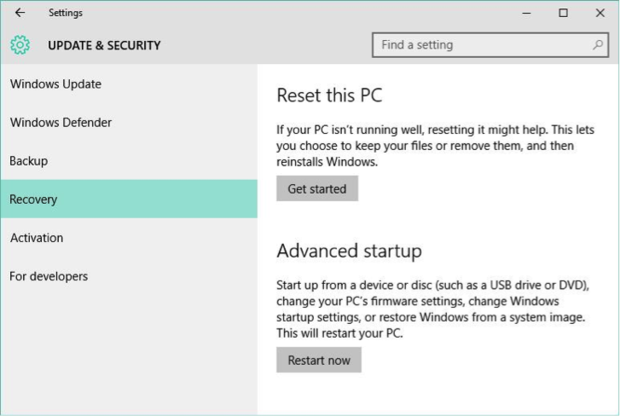Select the Recovery sidebar item
Viewport: 620px width, 416px height.
pos(129,199)
